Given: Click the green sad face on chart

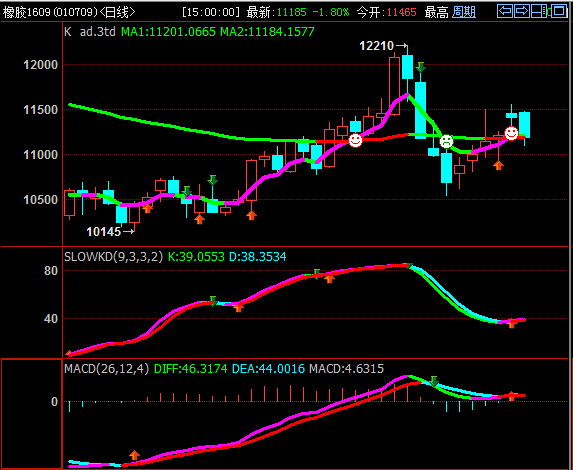Looking at the screenshot, I should coord(446,141).
